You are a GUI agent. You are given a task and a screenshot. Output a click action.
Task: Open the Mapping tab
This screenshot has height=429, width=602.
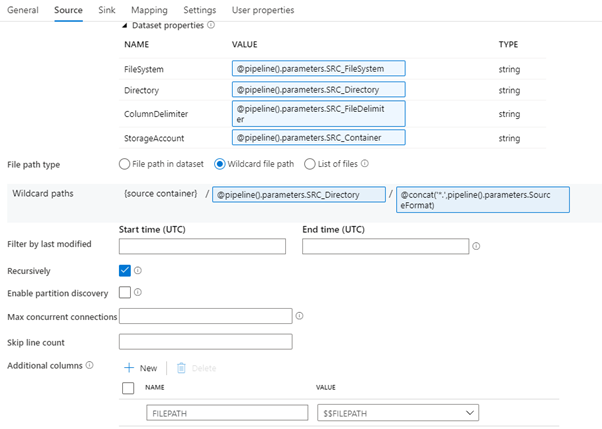tap(149, 10)
